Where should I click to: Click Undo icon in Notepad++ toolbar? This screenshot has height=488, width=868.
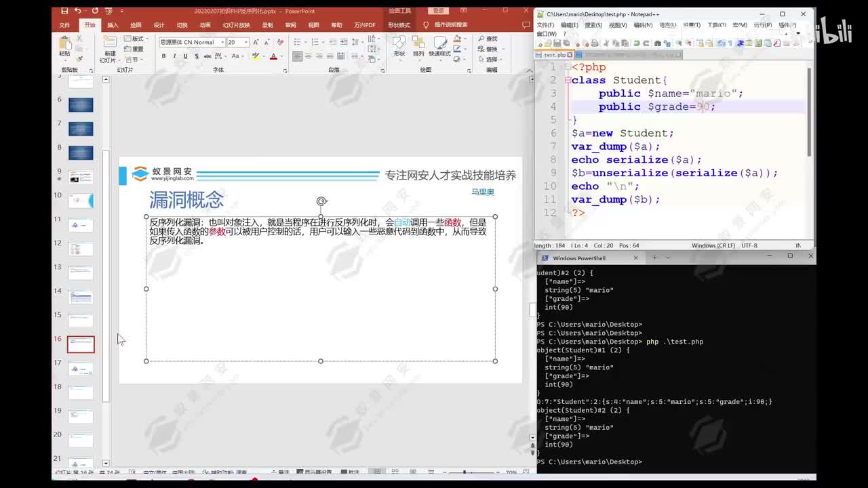coord(636,43)
